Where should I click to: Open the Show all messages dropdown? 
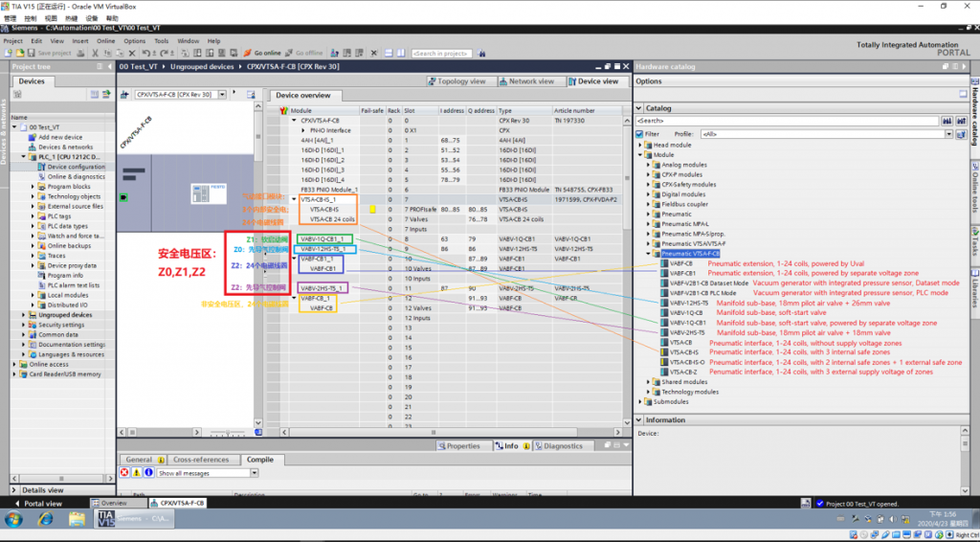coord(255,473)
